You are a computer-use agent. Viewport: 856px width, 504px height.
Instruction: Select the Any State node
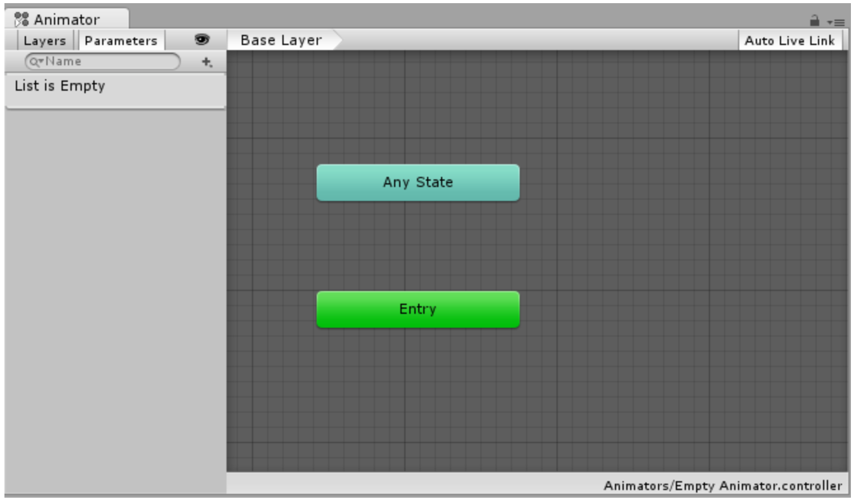click(x=418, y=183)
